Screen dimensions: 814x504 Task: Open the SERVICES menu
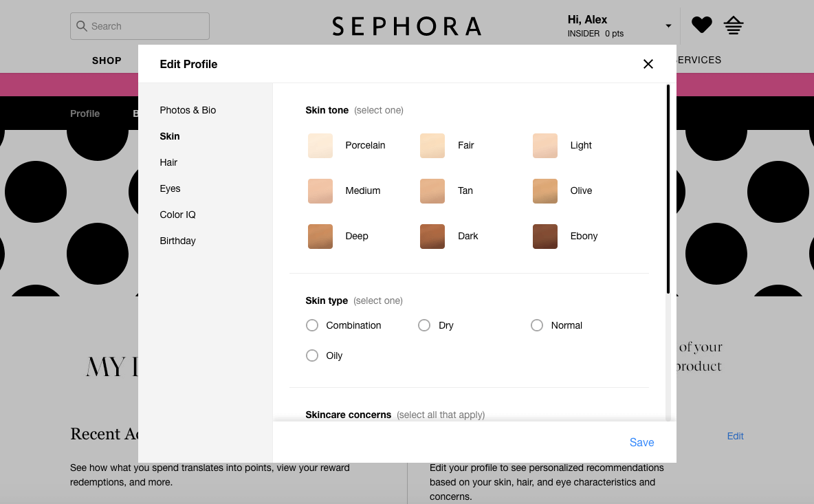pyautogui.click(x=698, y=61)
